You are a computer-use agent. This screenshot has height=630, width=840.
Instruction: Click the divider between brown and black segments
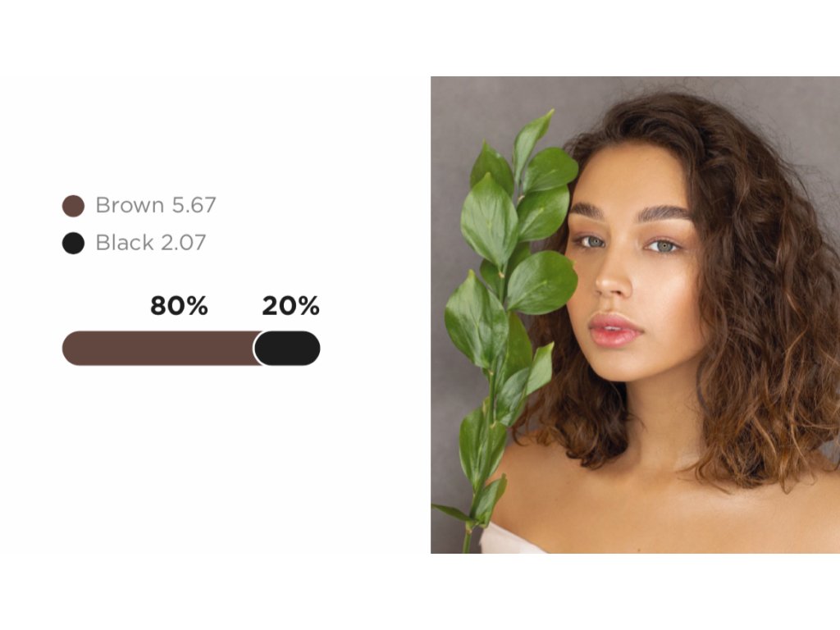254,348
